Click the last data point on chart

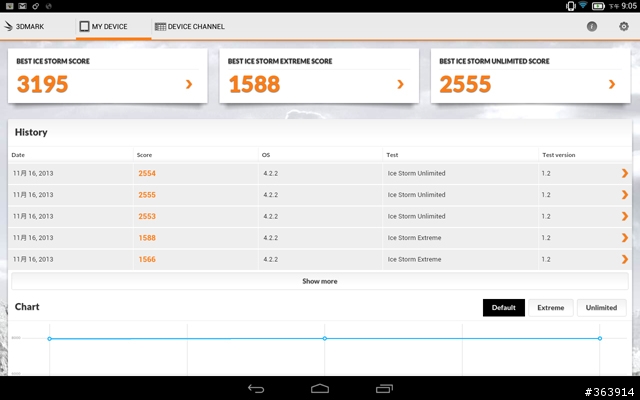coord(600,338)
